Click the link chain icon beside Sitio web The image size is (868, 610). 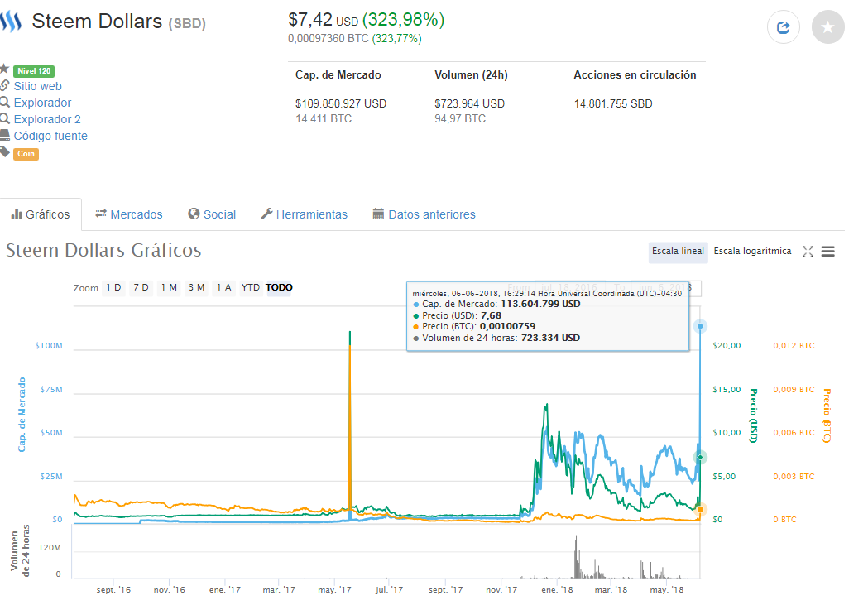point(4,85)
